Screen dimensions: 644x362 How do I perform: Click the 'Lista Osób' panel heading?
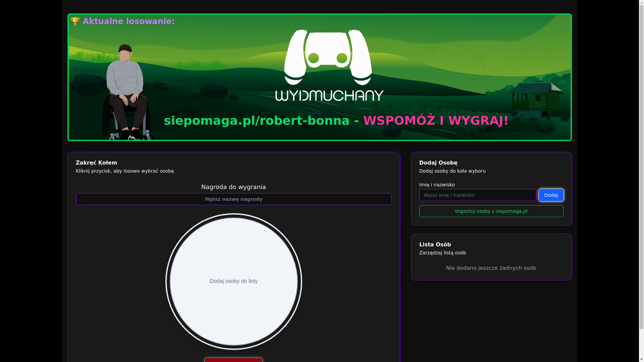point(435,245)
